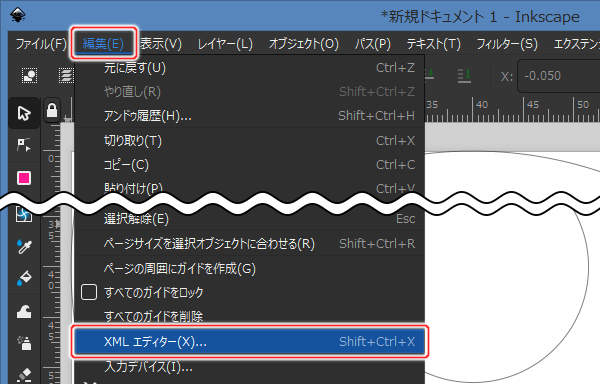The height and width of the screenshot is (384, 600).
Task: Click the Lower to Bottom toolbar icon
Action: pos(464,76)
